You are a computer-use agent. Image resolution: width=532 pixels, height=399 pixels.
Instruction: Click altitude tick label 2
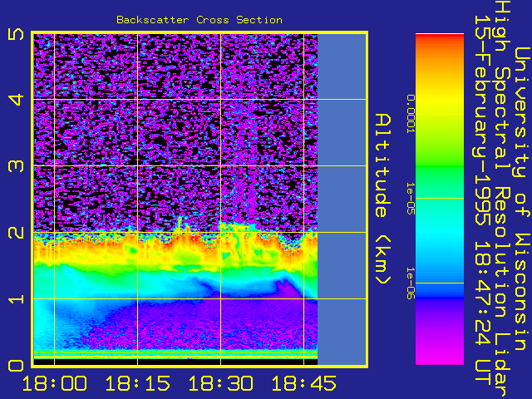[16, 233]
